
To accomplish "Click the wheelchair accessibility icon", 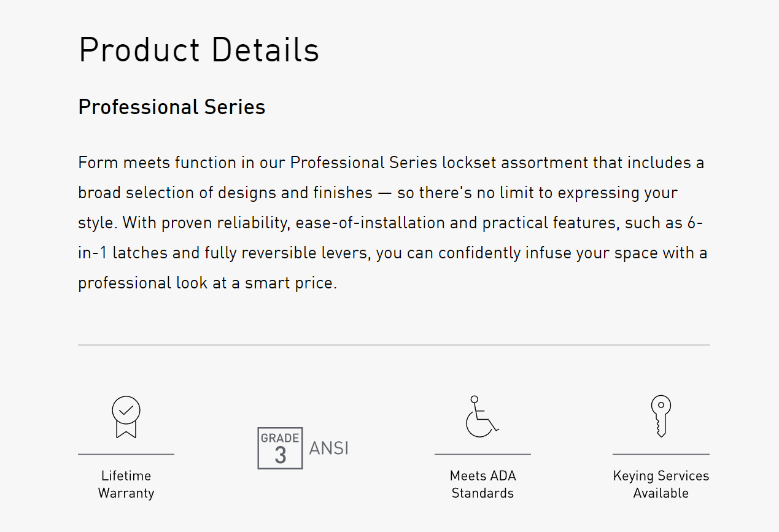I will coord(482,417).
